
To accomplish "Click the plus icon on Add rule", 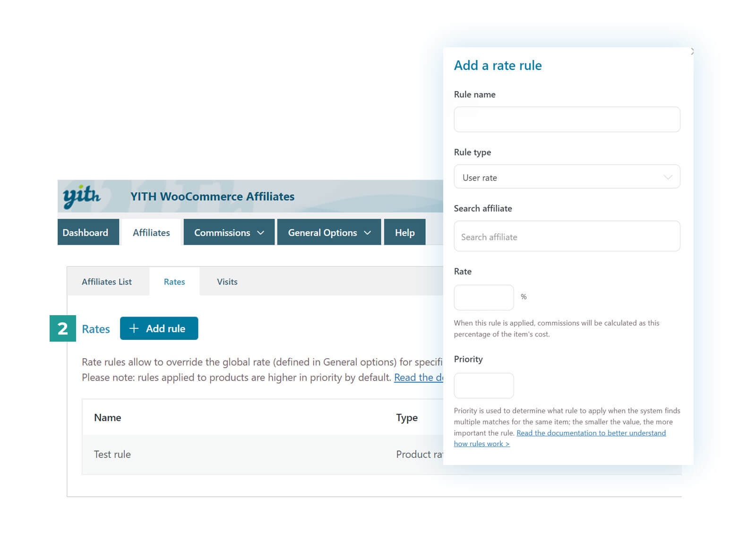I will tap(134, 328).
